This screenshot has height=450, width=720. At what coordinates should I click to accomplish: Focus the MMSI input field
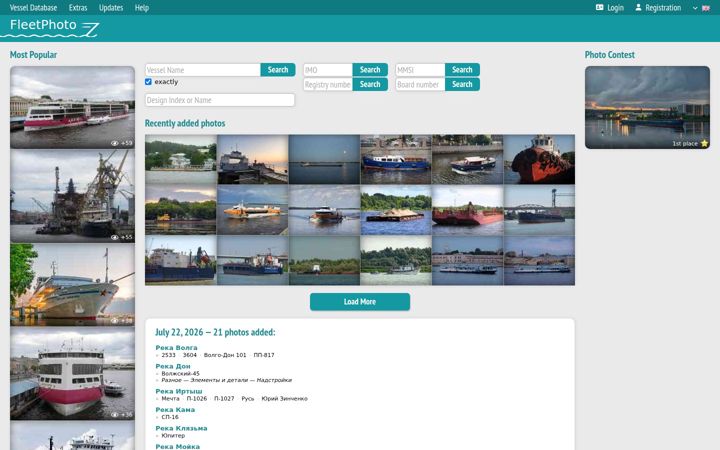pos(420,70)
